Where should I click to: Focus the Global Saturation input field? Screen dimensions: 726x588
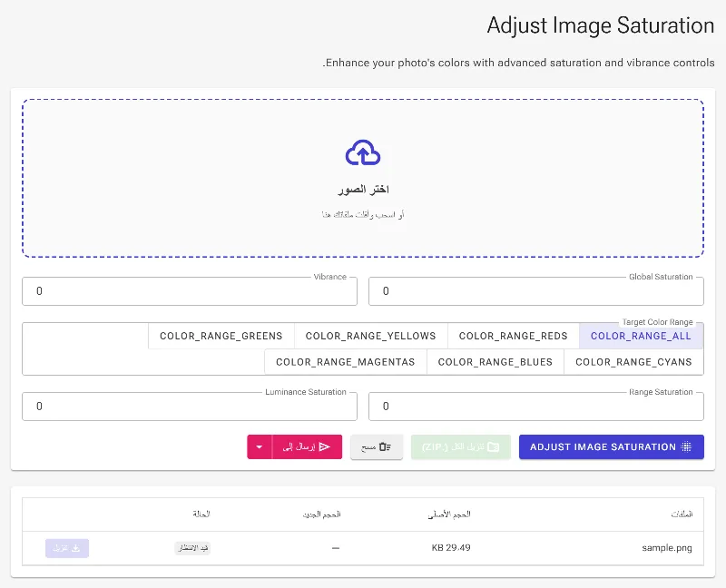click(x=535, y=290)
